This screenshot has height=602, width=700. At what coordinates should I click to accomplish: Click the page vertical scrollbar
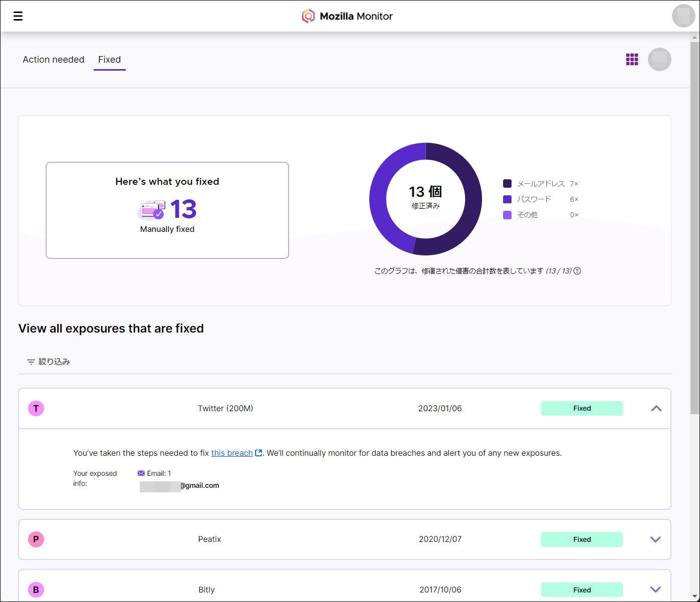694,228
